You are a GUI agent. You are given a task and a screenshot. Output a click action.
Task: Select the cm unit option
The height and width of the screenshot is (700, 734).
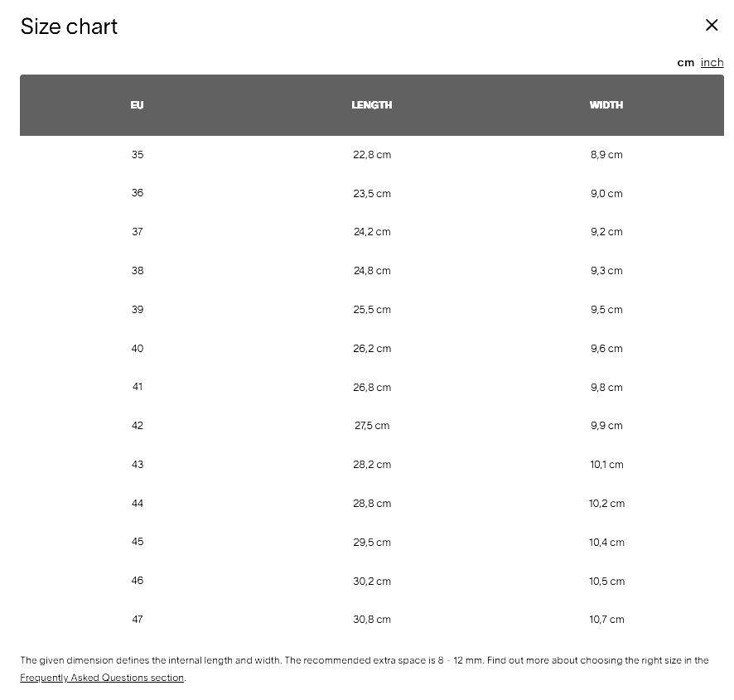[686, 62]
